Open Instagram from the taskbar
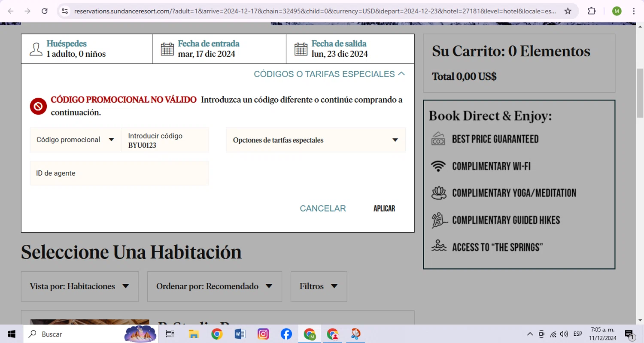644x343 pixels. point(263,334)
